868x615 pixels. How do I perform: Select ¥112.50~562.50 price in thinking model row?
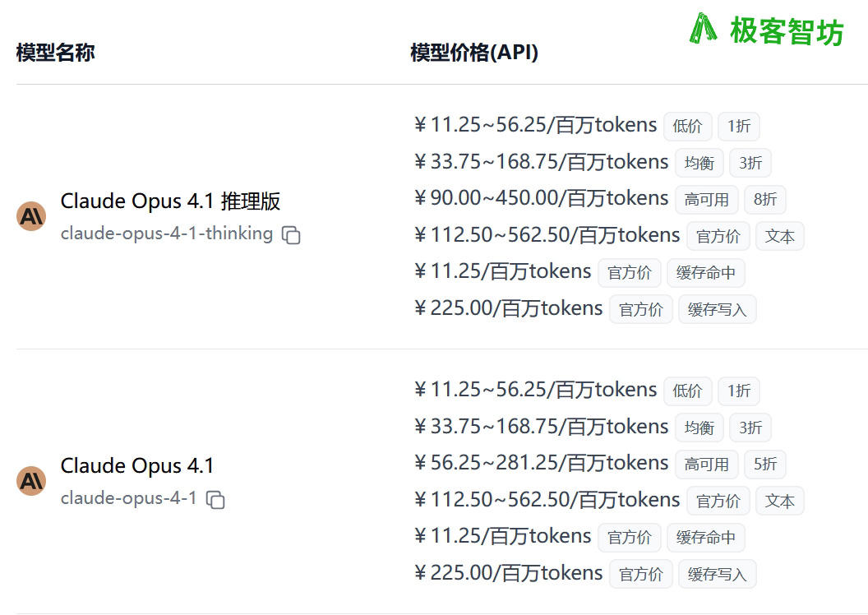(547, 235)
